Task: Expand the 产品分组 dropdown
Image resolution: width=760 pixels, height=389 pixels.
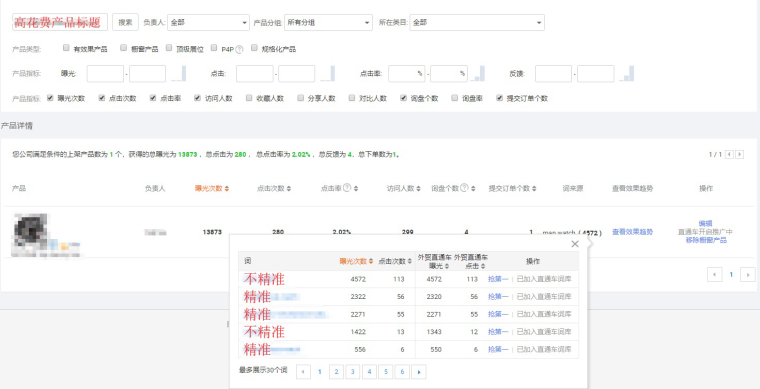Action: click(328, 22)
